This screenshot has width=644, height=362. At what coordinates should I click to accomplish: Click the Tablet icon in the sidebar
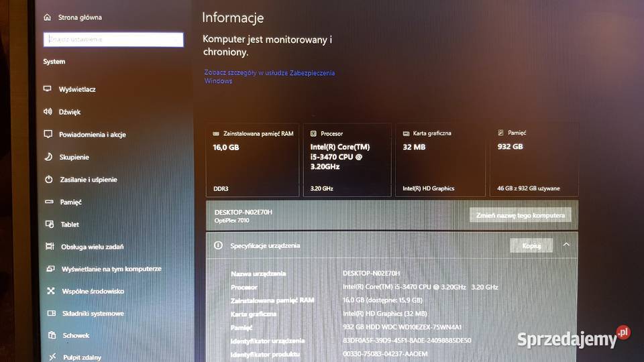tap(50, 224)
